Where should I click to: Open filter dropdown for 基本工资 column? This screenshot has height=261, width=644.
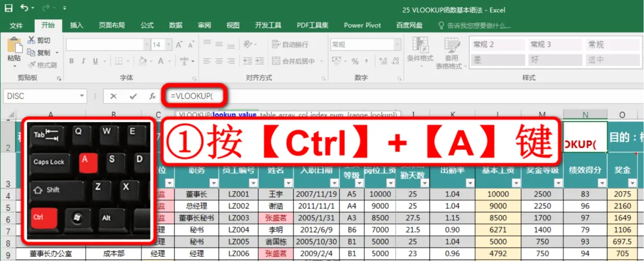tap(515, 183)
